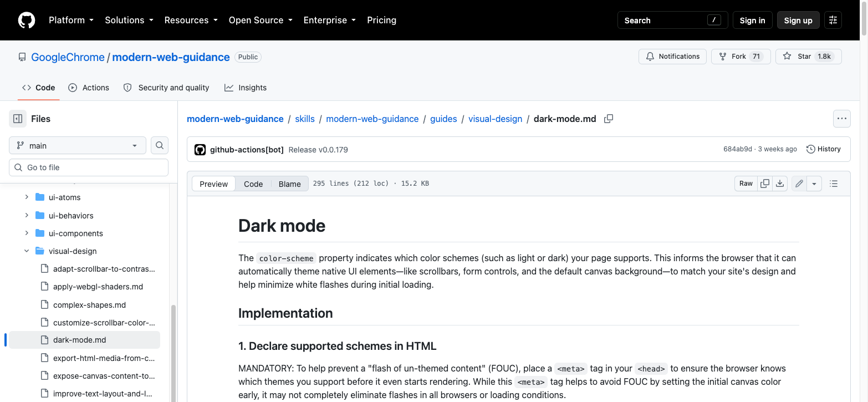Copy the file path icon
This screenshot has height=402, width=868.
point(609,119)
